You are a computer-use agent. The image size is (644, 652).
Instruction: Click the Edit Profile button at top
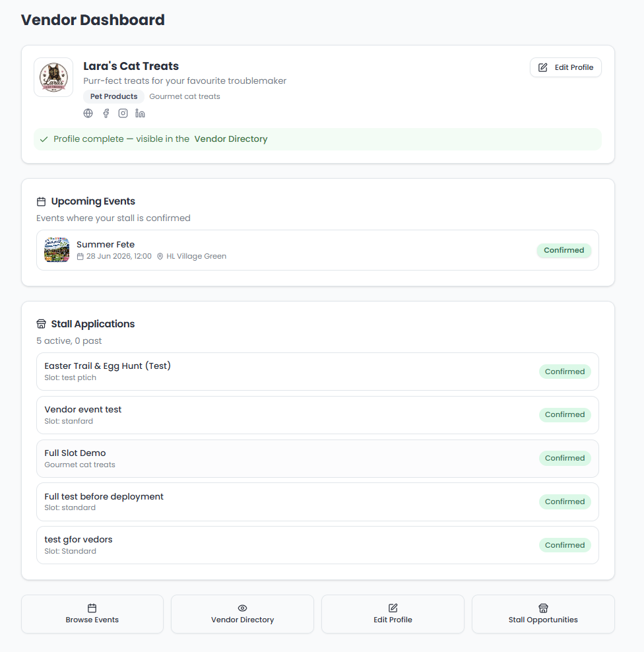coord(566,67)
